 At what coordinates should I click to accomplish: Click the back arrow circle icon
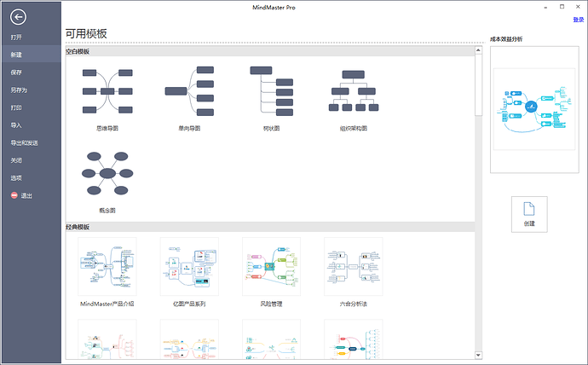[18, 17]
